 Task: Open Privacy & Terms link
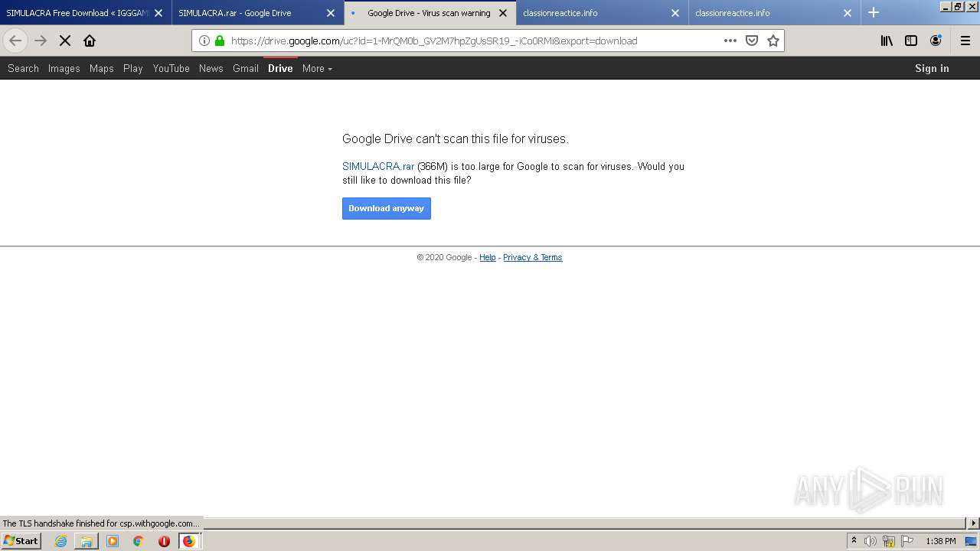pos(533,257)
